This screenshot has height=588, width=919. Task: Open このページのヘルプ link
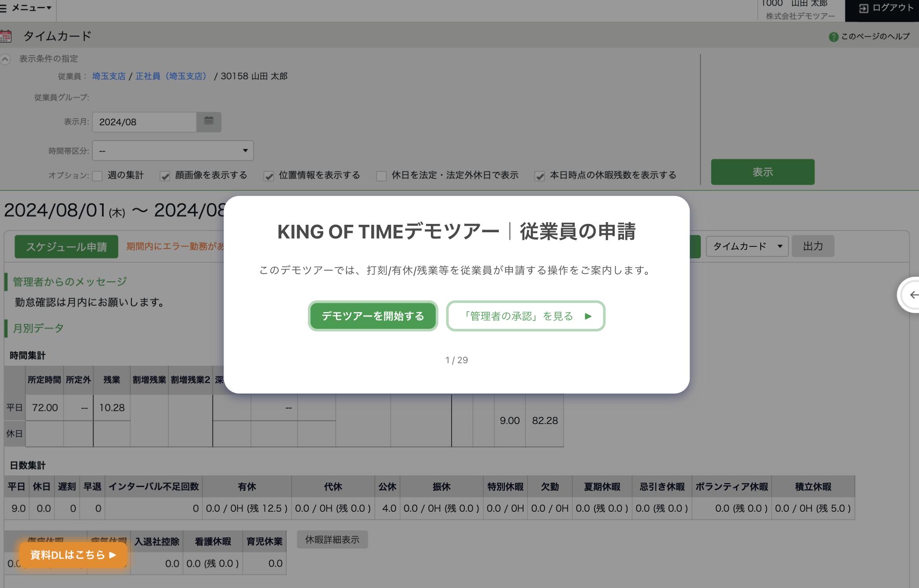pyautogui.click(x=875, y=37)
